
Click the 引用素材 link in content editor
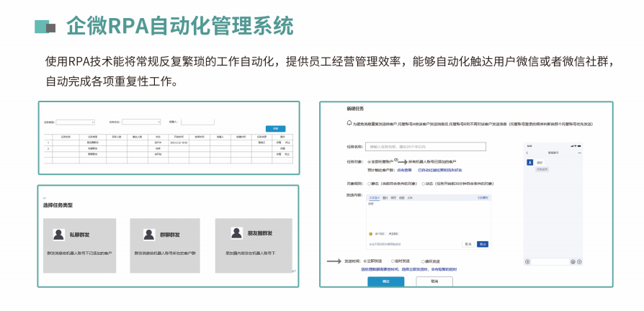483,198
